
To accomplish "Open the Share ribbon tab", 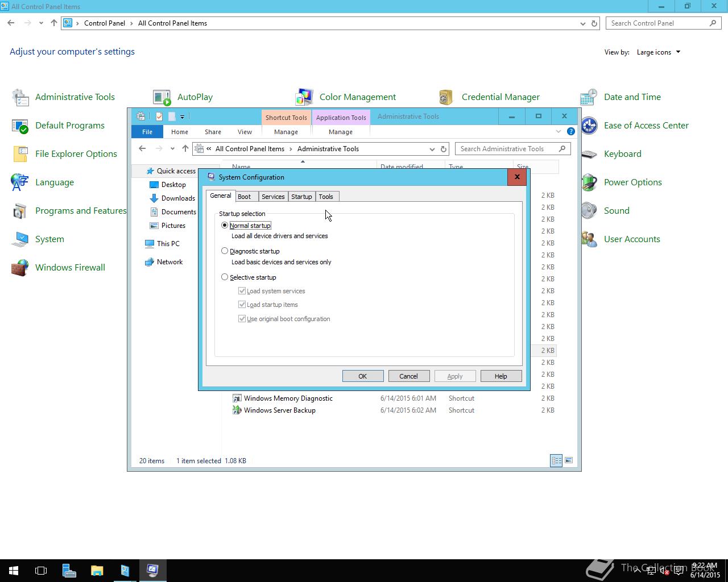I will [x=213, y=131].
